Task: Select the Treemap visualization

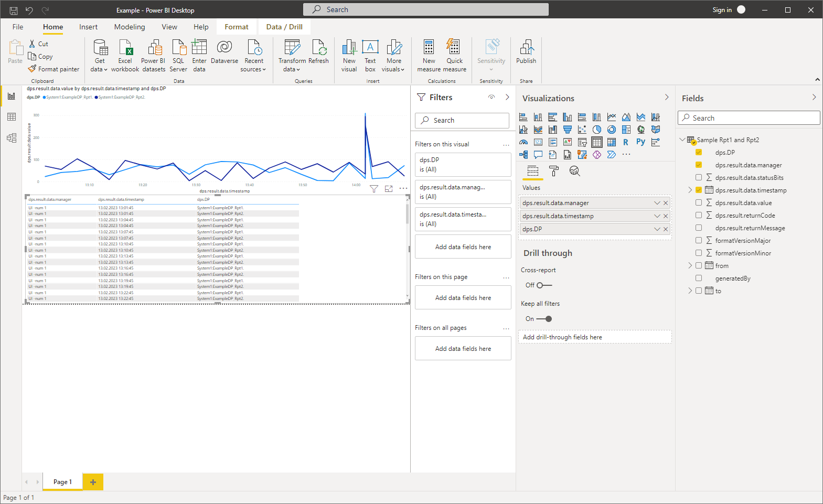Action: click(x=626, y=130)
